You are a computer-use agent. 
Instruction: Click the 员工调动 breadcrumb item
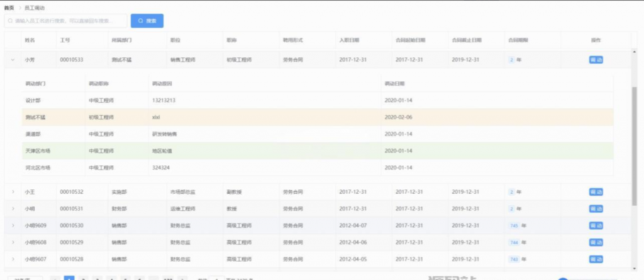[x=35, y=8]
